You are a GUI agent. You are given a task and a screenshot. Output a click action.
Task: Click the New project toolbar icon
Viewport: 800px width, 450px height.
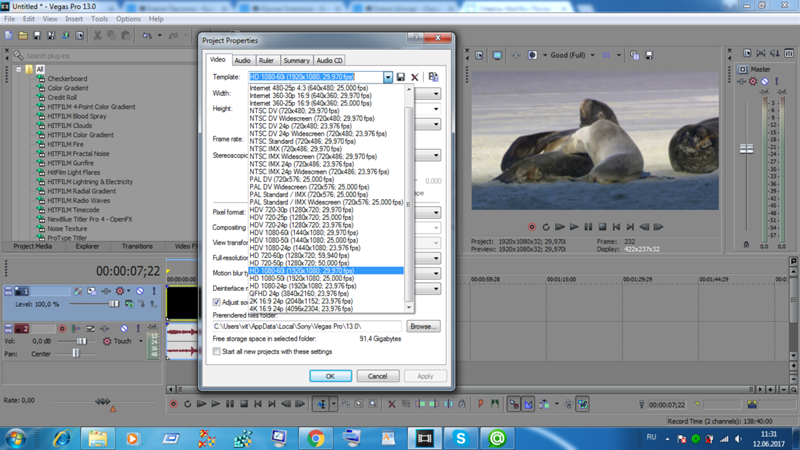tap(9, 35)
